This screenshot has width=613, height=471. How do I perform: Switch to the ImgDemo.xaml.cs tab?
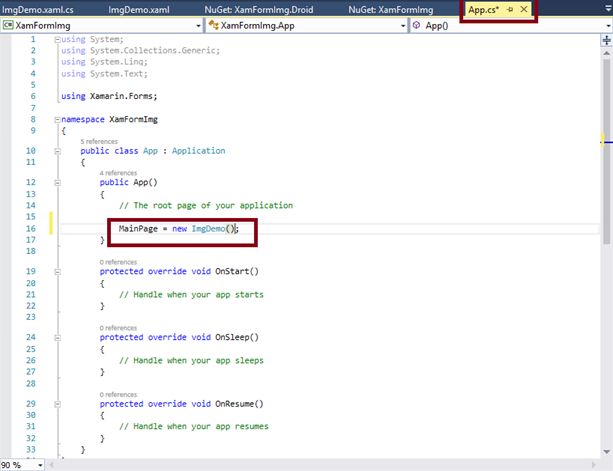38,9
